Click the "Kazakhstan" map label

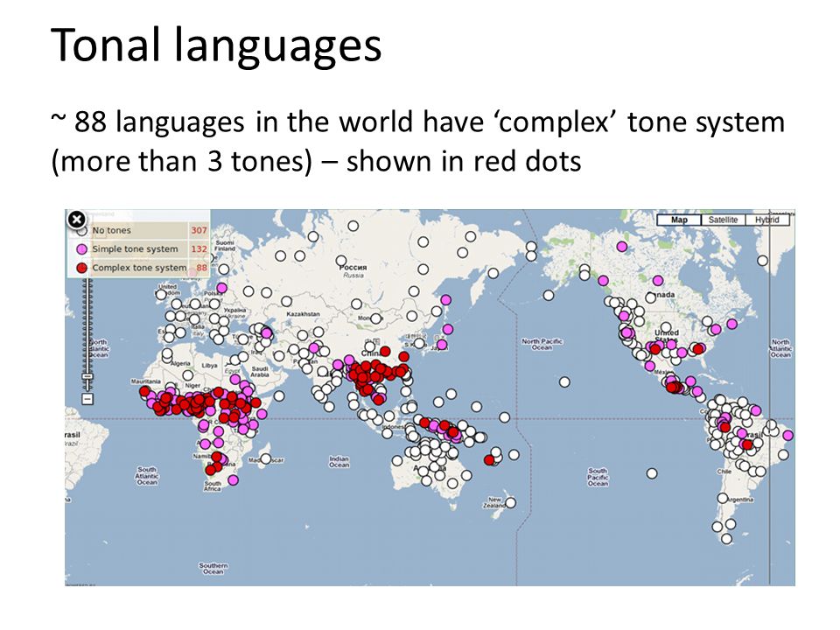[x=303, y=314]
